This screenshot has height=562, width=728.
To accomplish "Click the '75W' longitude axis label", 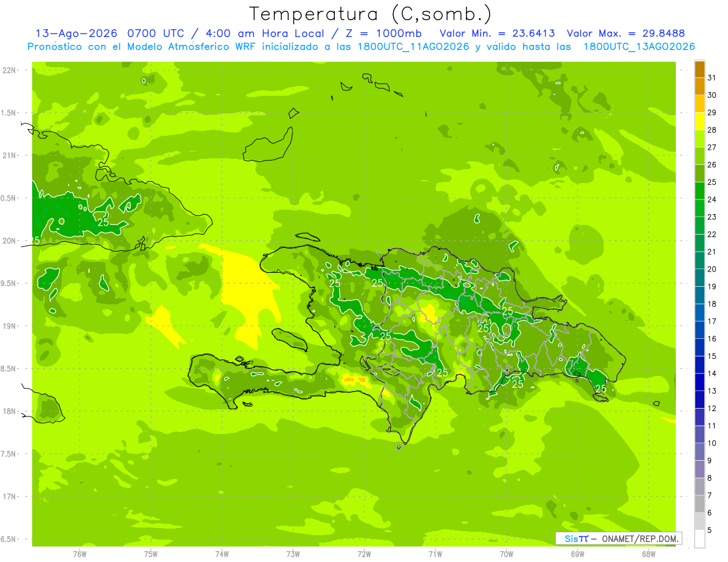I will pyautogui.click(x=150, y=554).
